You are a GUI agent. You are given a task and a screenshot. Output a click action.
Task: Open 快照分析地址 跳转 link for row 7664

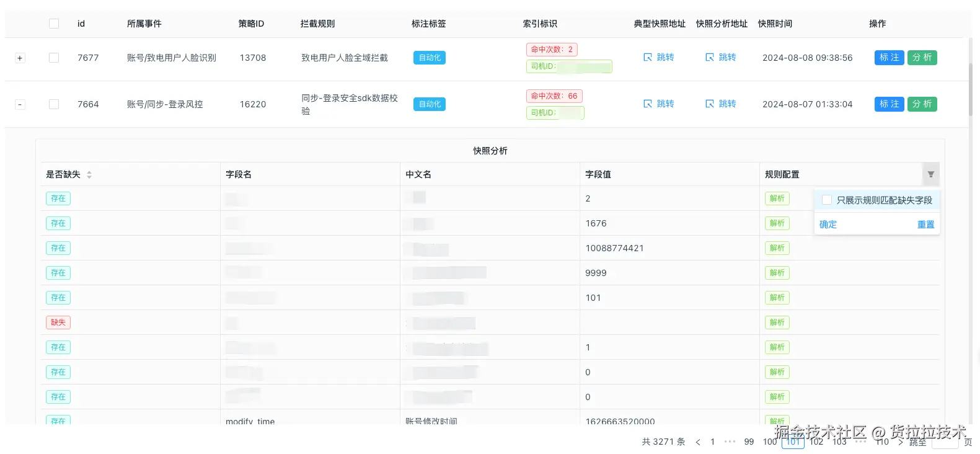720,104
